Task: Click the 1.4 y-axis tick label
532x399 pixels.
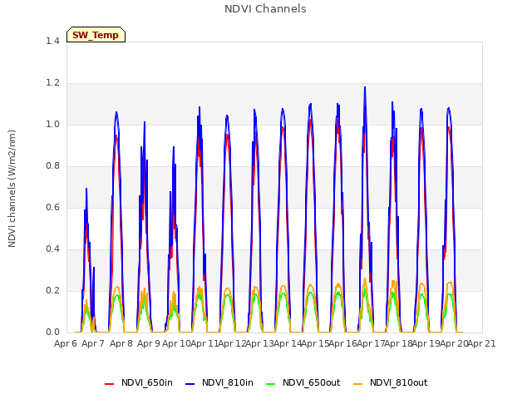Action: [52, 41]
